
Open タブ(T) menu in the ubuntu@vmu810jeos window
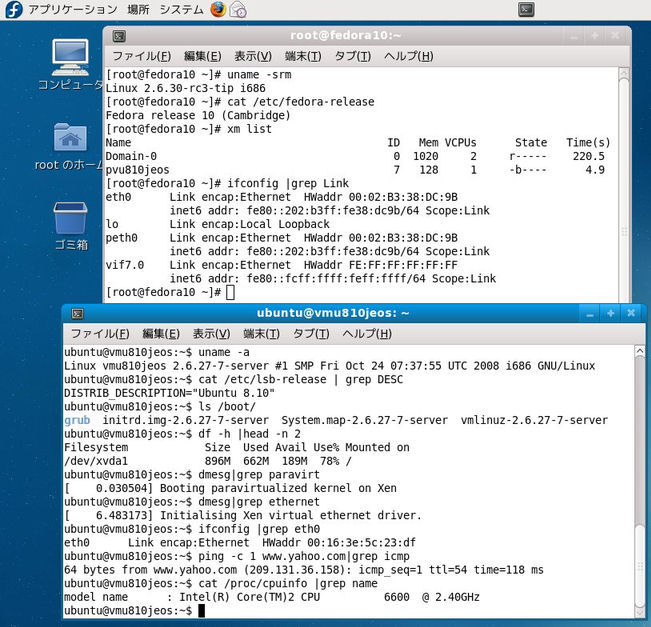pyautogui.click(x=311, y=334)
